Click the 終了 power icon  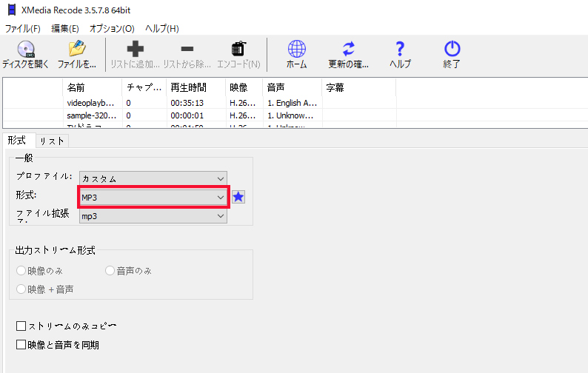pos(452,49)
